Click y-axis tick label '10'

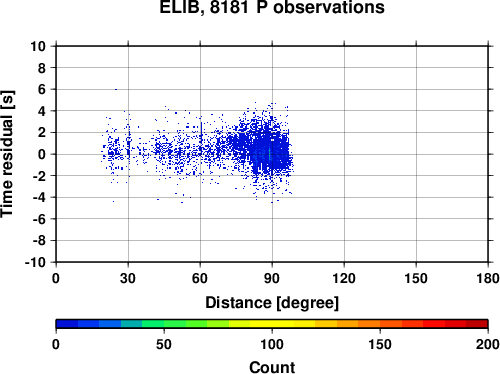38,46
